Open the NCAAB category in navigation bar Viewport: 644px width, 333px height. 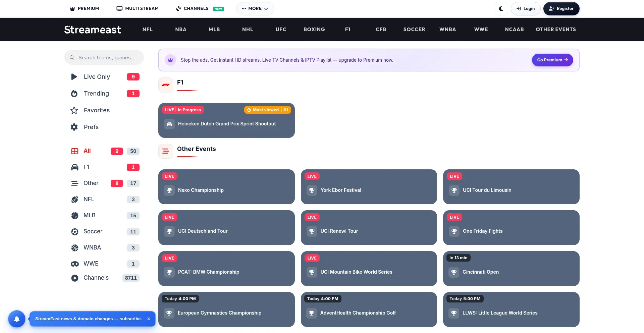pyautogui.click(x=515, y=30)
